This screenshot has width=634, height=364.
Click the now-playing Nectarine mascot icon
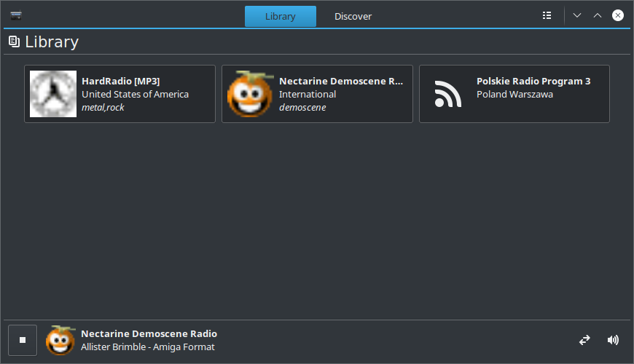pos(60,340)
